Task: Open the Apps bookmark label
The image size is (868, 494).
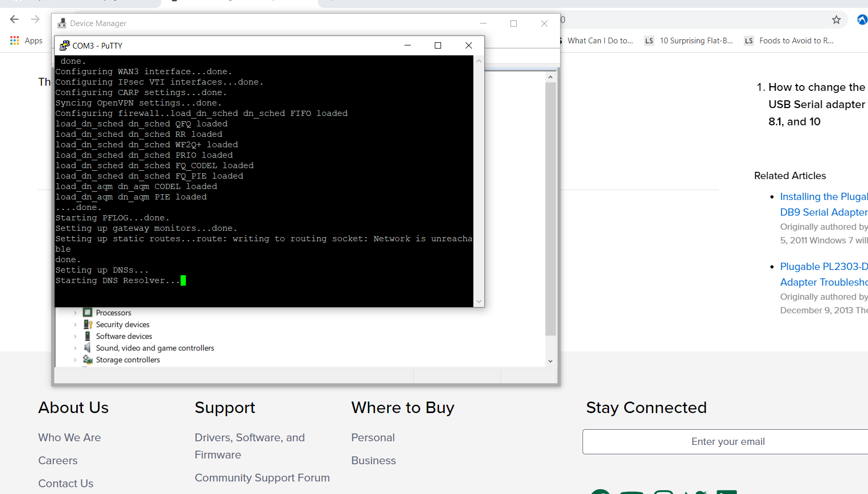Action: coord(33,41)
